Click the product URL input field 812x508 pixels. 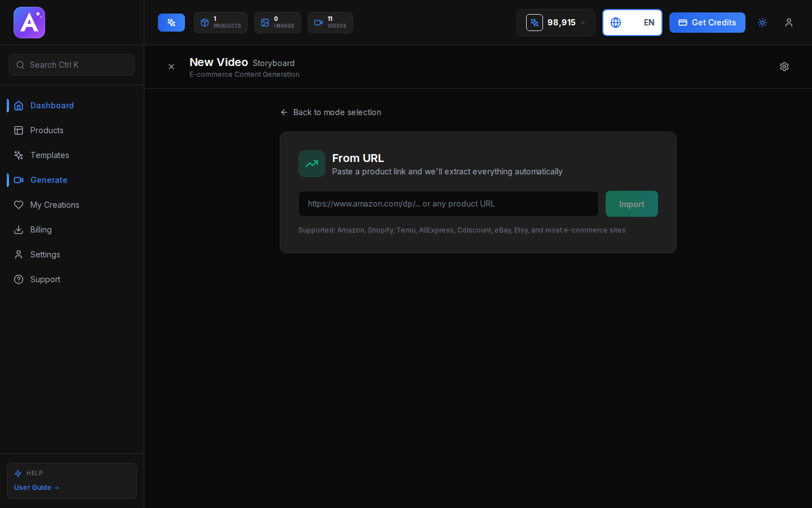448,204
